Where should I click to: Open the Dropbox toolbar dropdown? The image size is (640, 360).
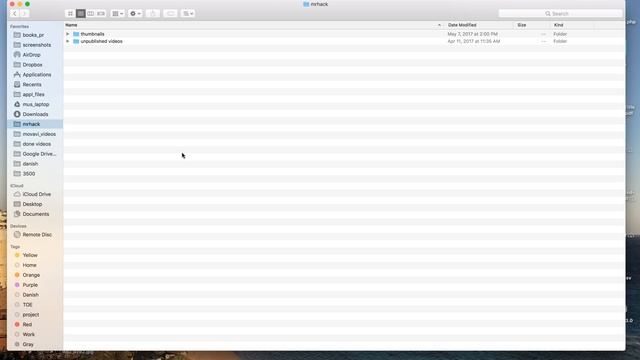tap(188, 13)
